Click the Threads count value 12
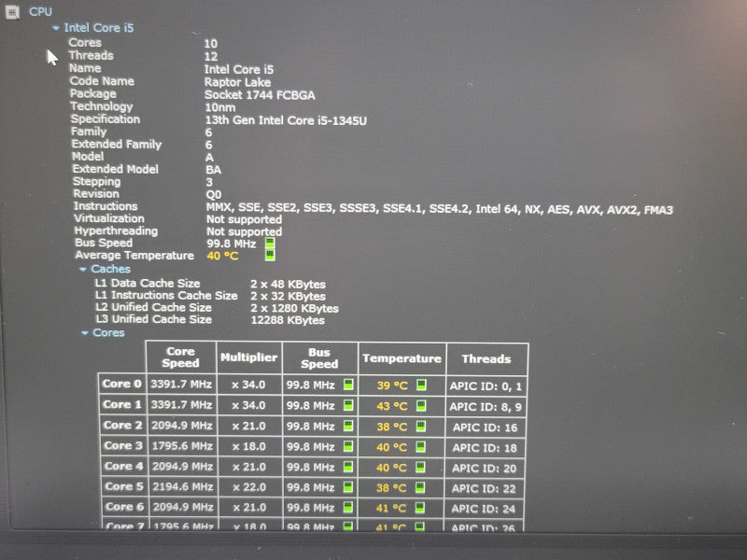The image size is (747, 560). [x=211, y=57]
